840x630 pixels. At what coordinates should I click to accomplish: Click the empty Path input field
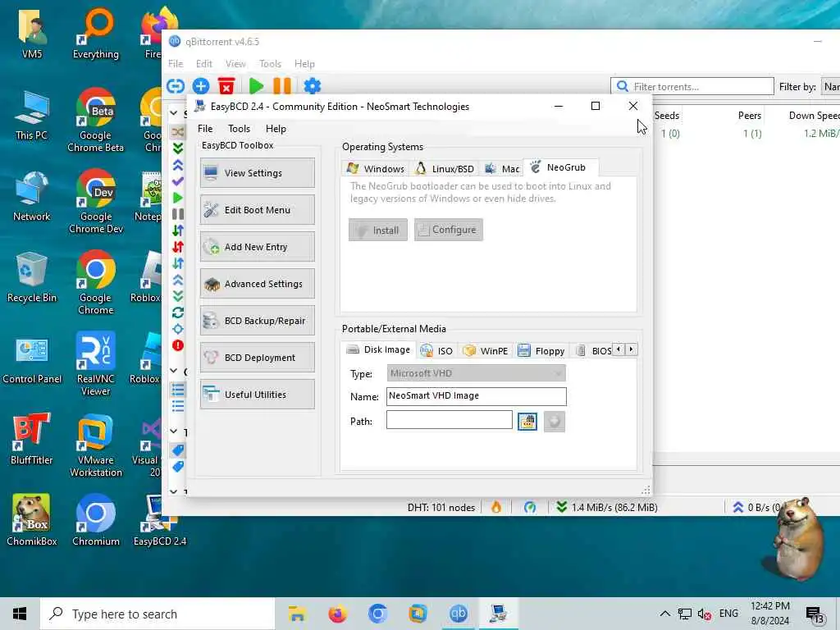(x=449, y=420)
